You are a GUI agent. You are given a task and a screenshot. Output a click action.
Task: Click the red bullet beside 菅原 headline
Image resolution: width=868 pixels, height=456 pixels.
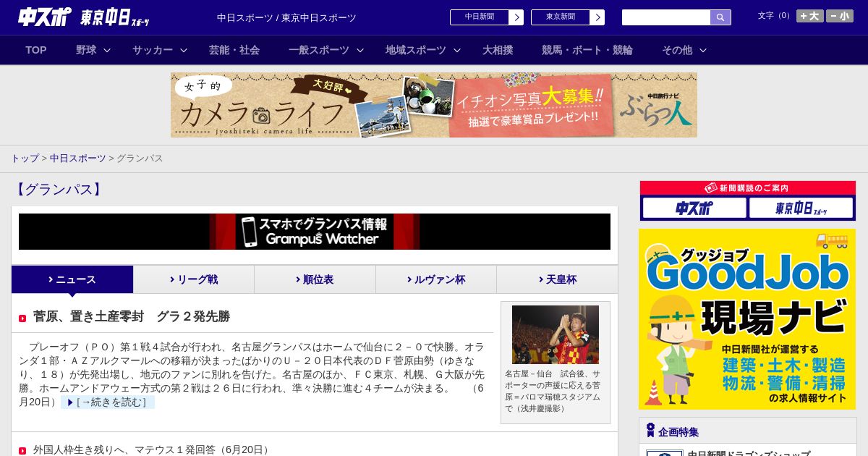pyautogui.click(x=22, y=318)
